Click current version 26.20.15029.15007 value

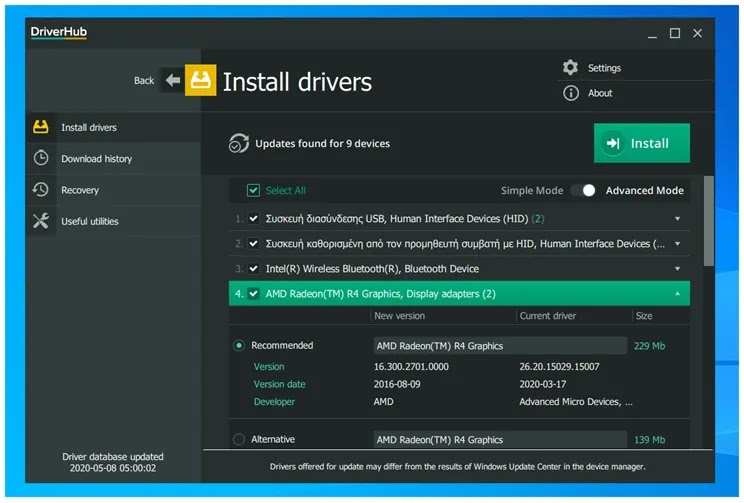click(x=559, y=366)
